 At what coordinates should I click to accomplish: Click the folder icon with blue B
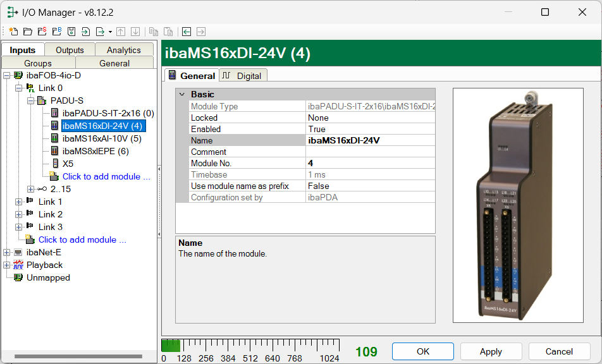click(x=56, y=32)
